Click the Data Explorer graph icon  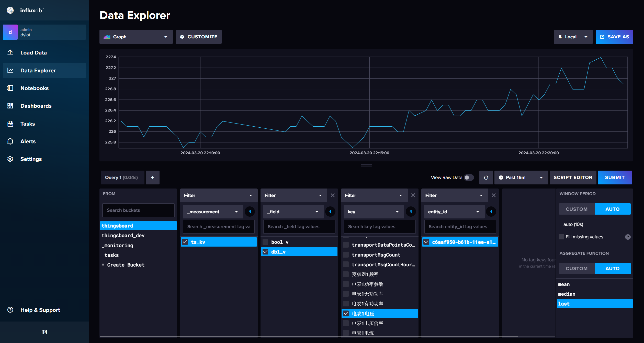click(10, 70)
